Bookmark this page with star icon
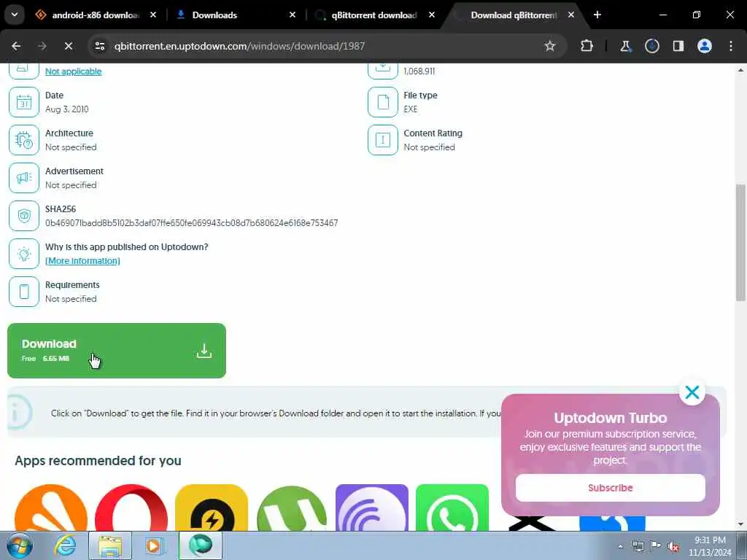Image resolution: width=747 pixels, height=560 pixels. [550, 46]
